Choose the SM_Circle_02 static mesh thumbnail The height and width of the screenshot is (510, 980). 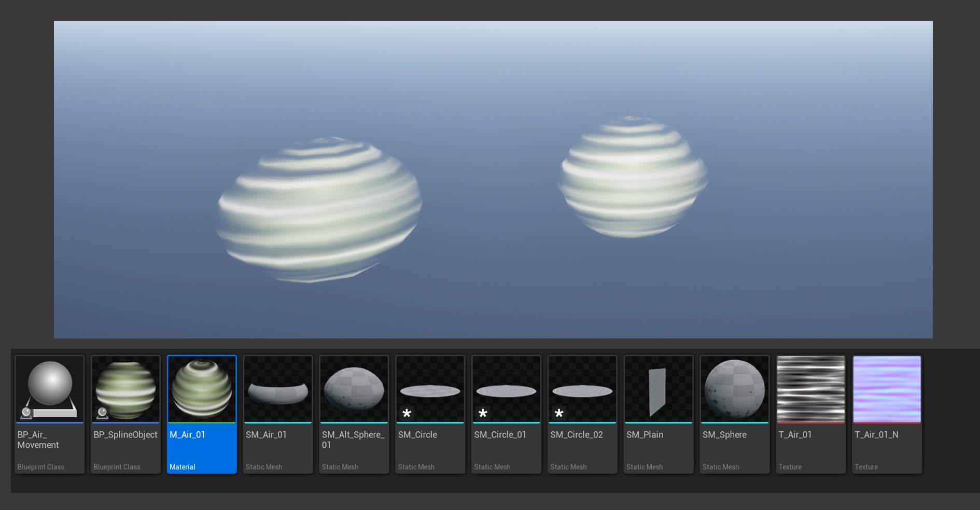[582, 389]
